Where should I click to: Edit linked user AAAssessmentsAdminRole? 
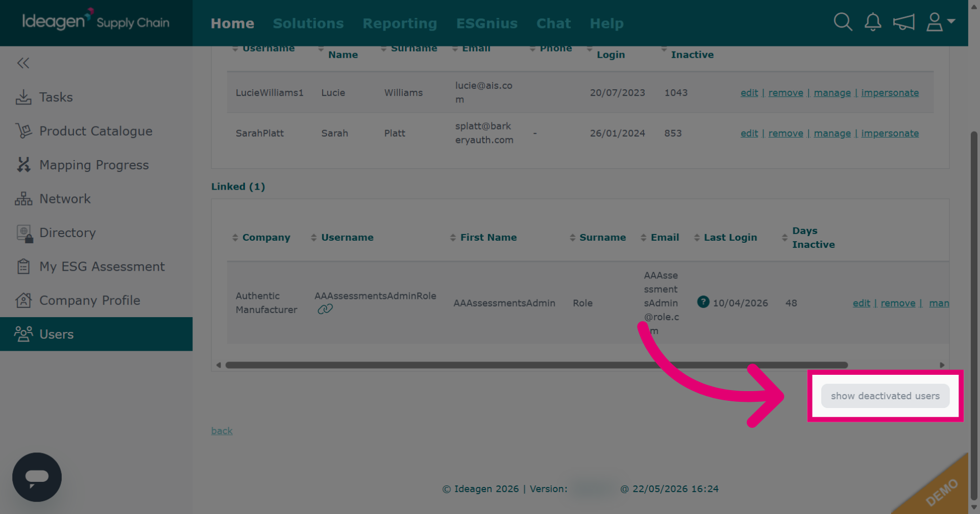pos(861,303)
